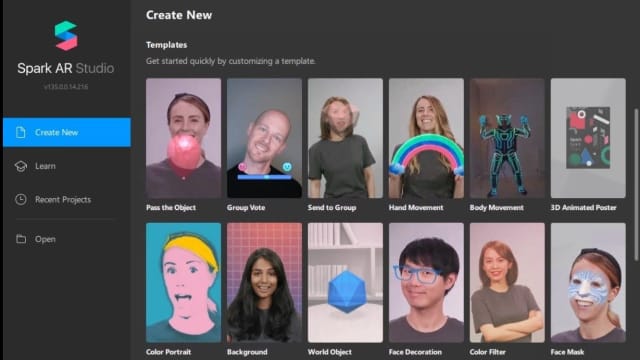Select the Create New menu item
The height and width of the screenshot is (360, 640).
point(67,132)
